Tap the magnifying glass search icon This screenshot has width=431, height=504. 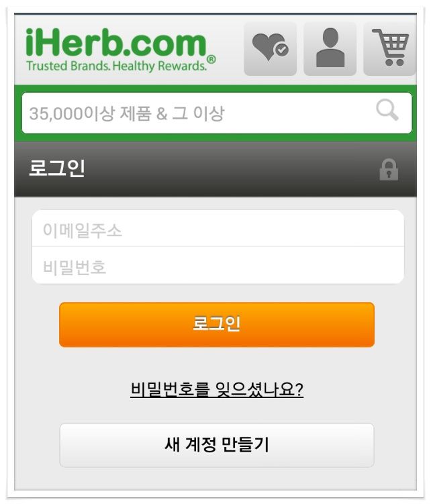387,110
